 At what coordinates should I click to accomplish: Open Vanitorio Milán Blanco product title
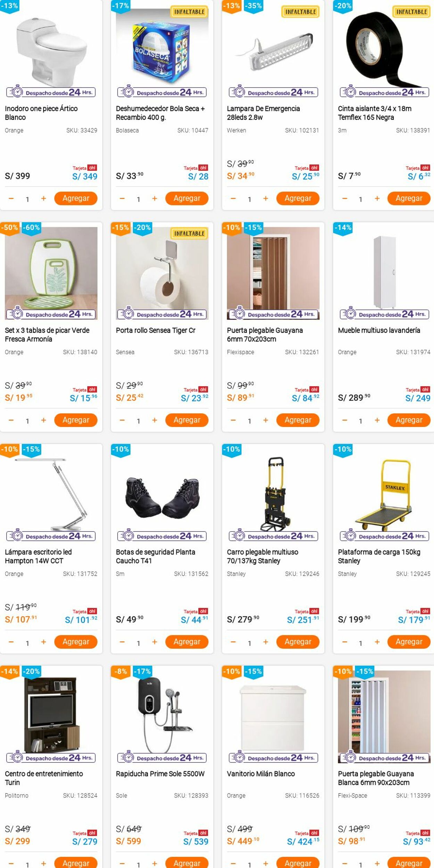click(261, 774)
